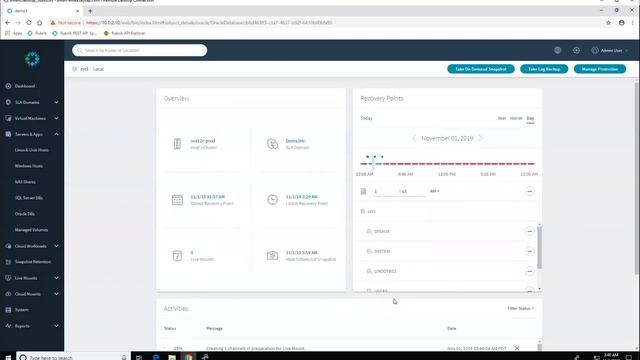Click the Host / Cluster server icon

click(177, 144)
